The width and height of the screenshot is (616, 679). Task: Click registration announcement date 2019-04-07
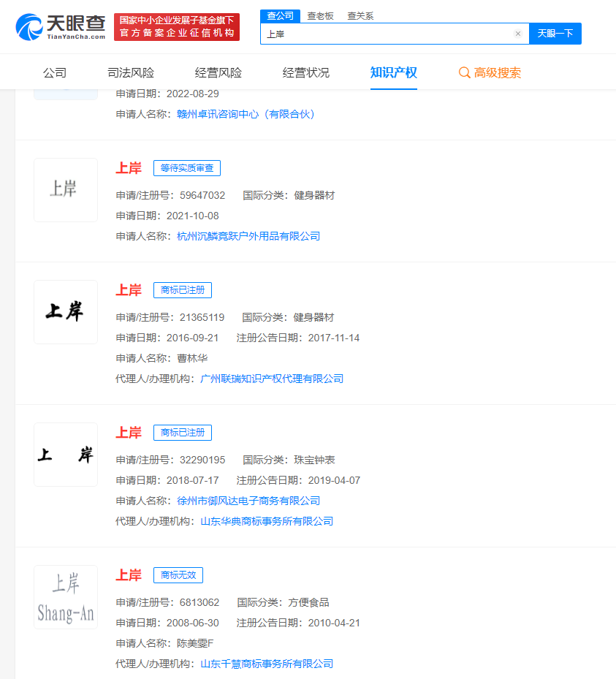pyautogui.click(x=334, y=481)
